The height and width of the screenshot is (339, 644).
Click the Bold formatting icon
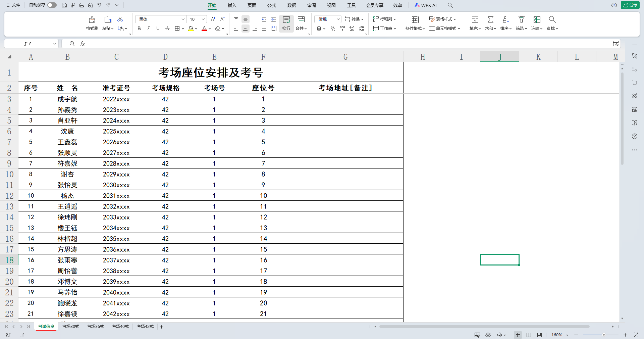[139, 29]
